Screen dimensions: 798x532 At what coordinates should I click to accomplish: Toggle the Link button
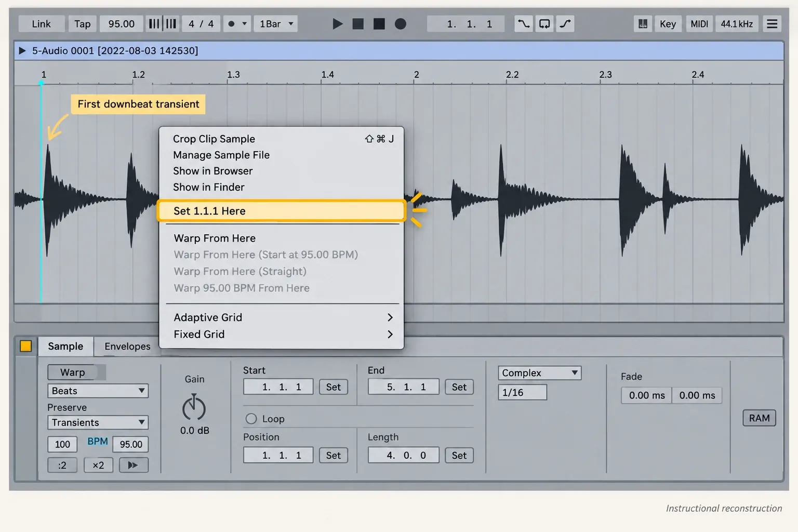point(42,24)
